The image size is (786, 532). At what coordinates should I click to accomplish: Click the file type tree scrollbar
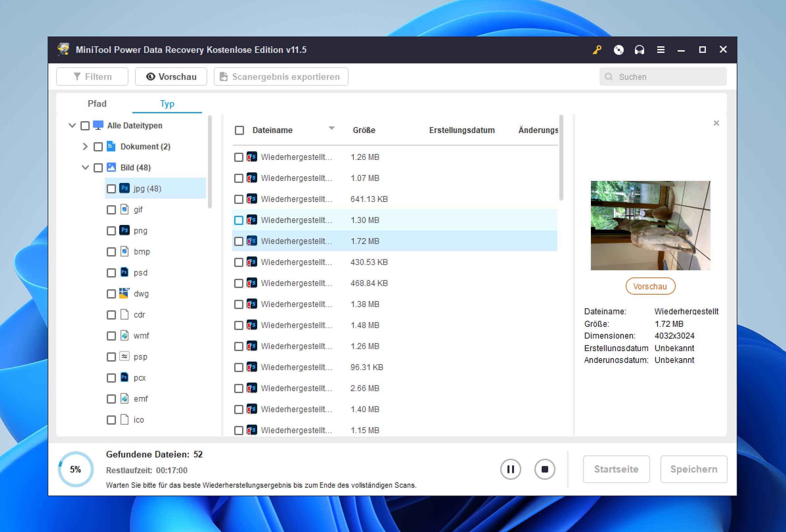pyautogui.click(x=210, y=162)
